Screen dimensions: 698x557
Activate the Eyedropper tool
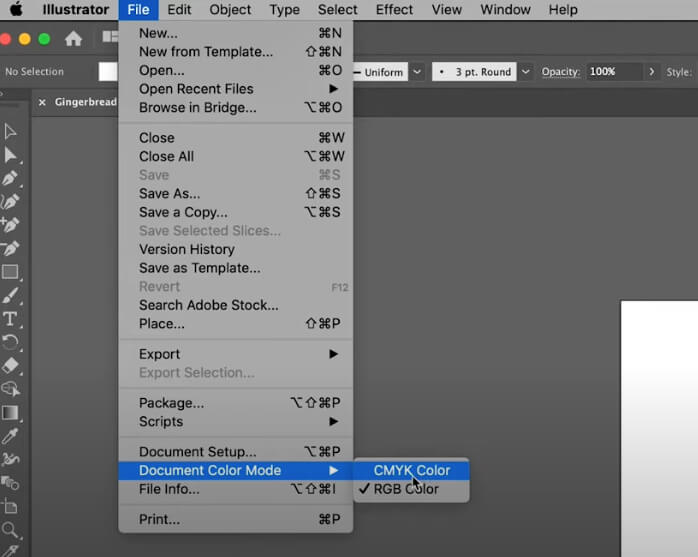10,436
